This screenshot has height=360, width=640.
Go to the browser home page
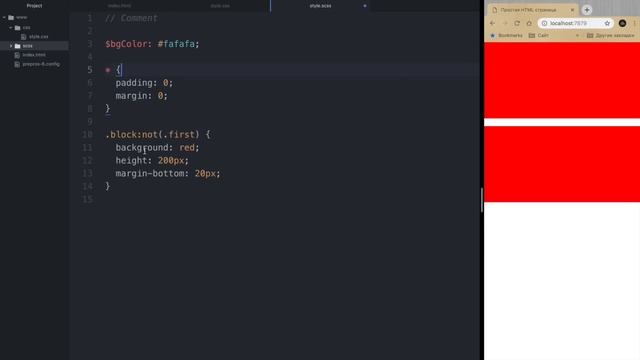tap(529, 23)
